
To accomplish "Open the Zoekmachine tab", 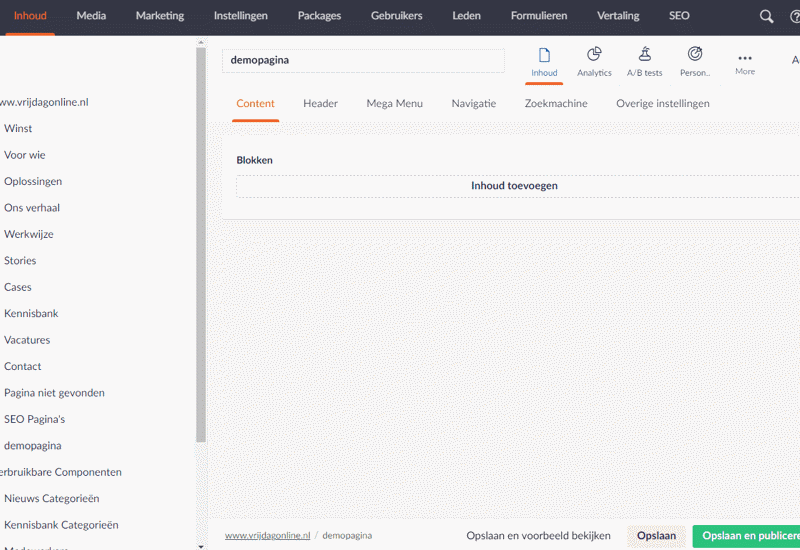I will [x=556, y=104].
